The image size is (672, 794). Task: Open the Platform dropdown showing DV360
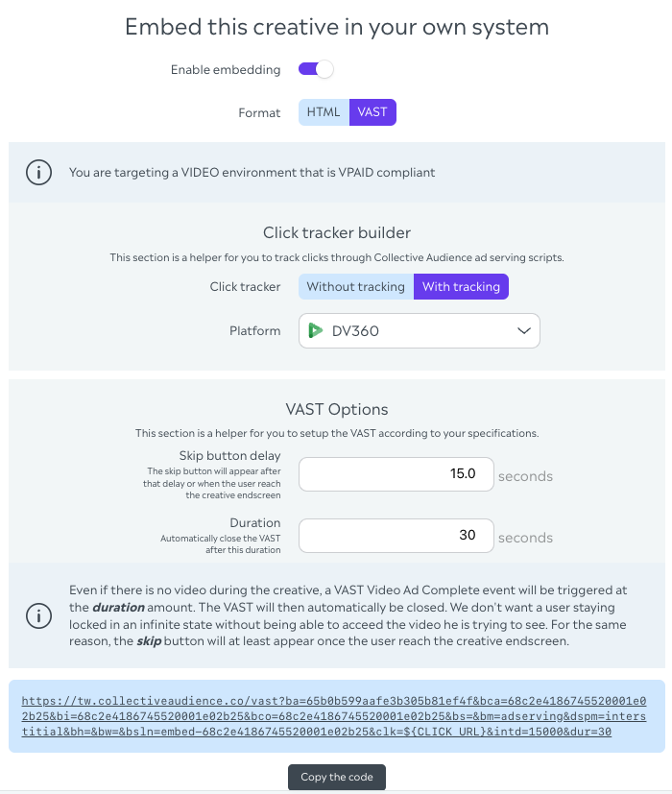pyautogui.click(x=420, y=331)
